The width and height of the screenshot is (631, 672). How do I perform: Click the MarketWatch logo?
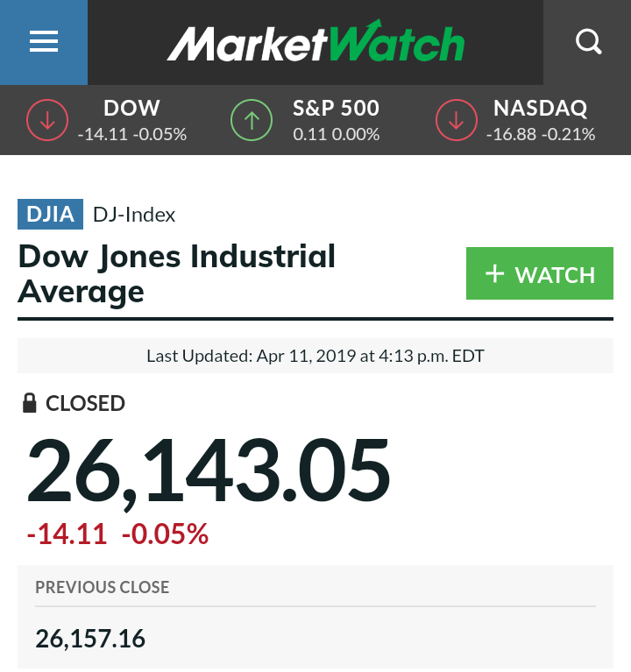[315, 42]
